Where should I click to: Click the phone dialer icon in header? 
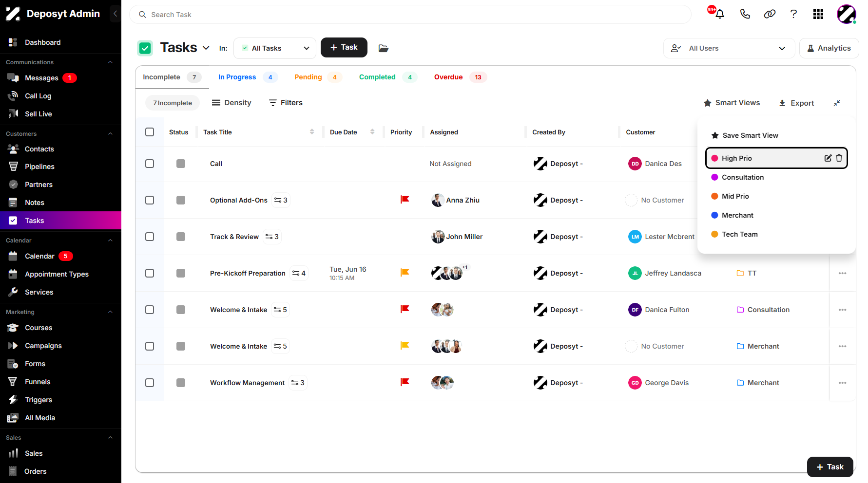click(x=745, y=14)
